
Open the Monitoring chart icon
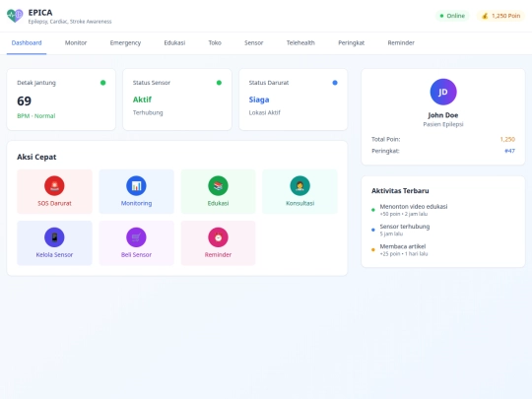[136, 185]
